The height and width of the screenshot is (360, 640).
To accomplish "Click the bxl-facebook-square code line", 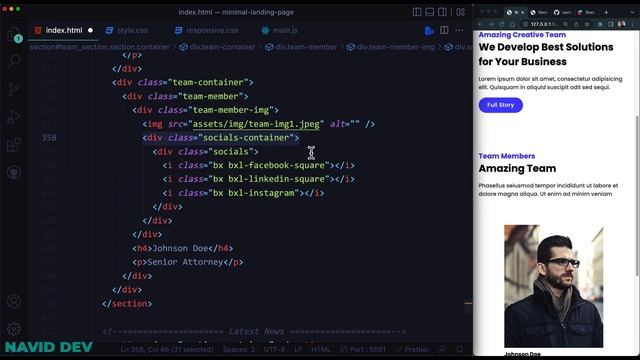I will click(258, 165).
